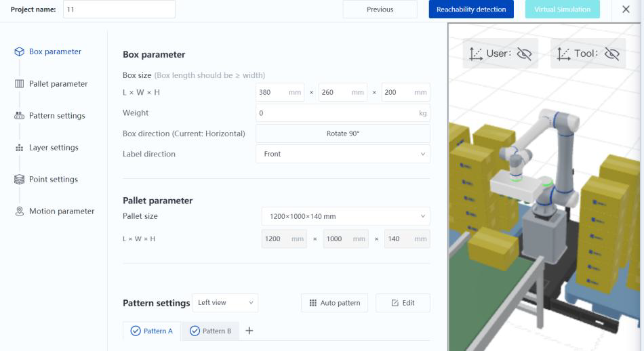Viewport: 644px width, 351px height.
Task: Click the Layer settings grid icon
Action: (19, 148)
